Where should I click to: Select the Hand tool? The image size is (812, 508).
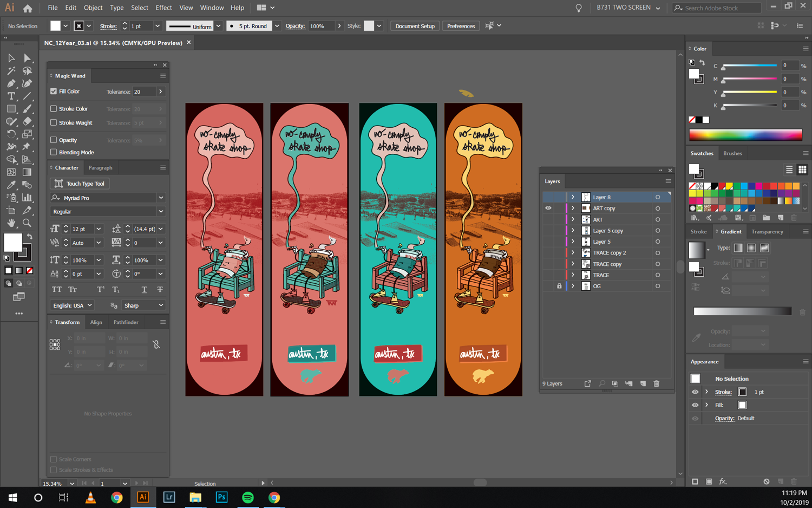coord(11,223)
